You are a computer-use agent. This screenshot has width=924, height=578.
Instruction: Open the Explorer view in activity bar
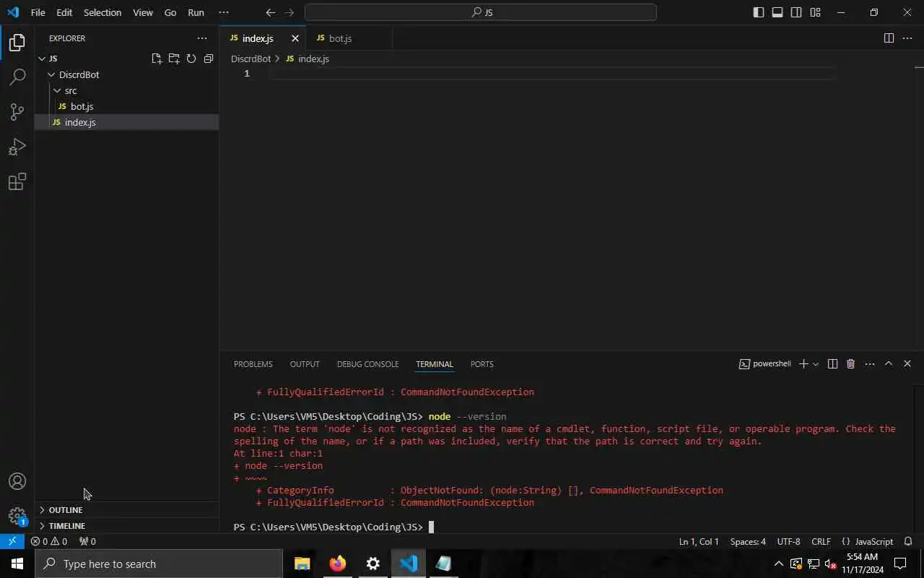tap(17, 43)
